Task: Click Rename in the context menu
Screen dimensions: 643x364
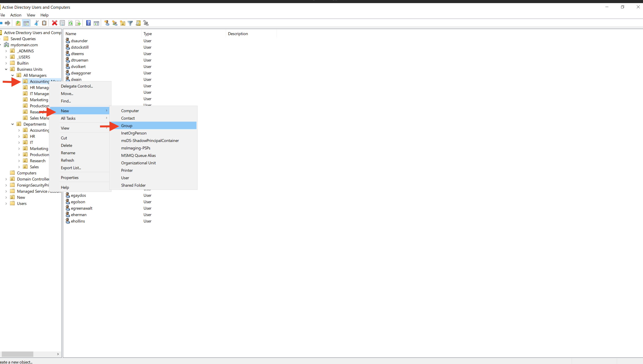Action: tap(68, 153)
